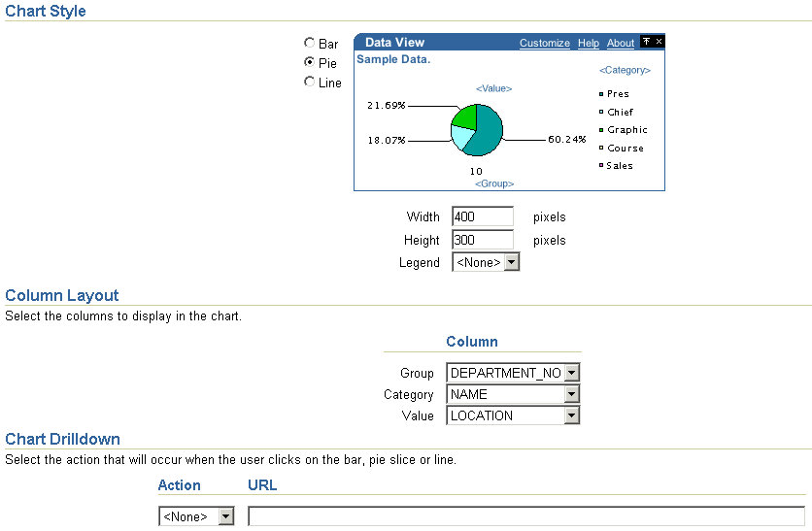Click the Course legend marker
The width and height of the screenshot is (812, 531).
coord(601,148)
